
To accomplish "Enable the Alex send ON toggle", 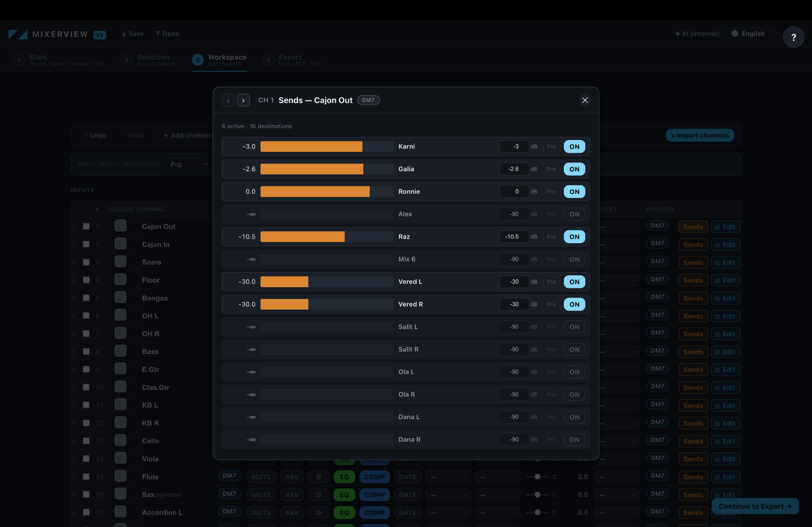I will click(574, 214).
